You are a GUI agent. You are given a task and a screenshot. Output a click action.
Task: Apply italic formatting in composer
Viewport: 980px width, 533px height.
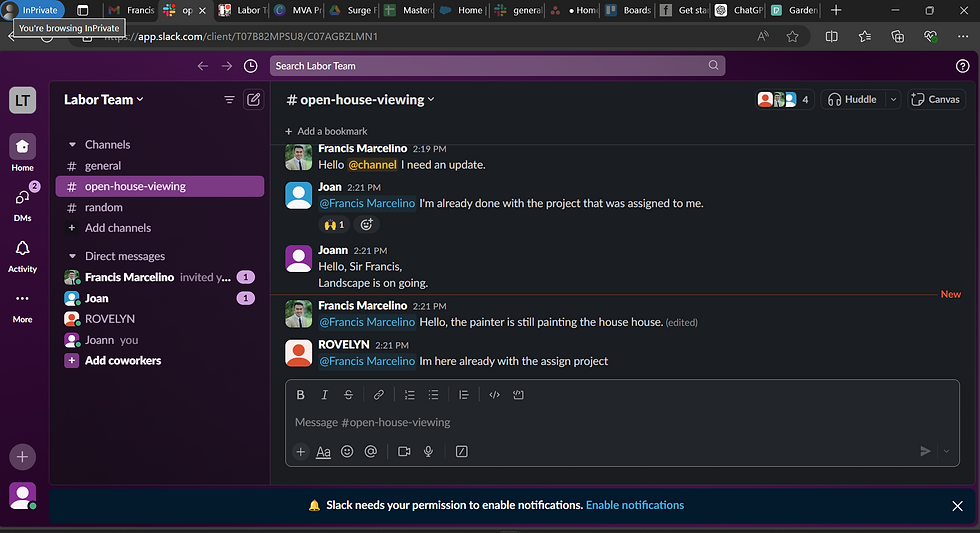(324, 395)
